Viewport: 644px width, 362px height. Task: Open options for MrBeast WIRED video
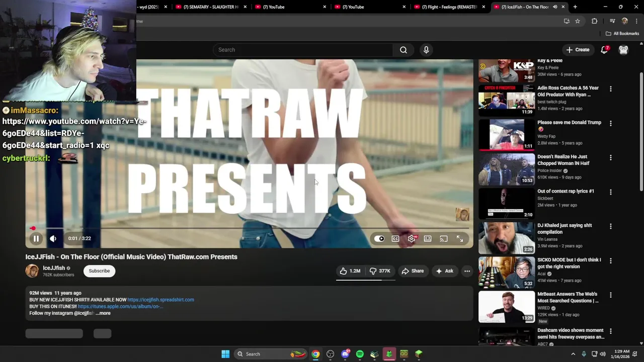(x=611, y=295)
